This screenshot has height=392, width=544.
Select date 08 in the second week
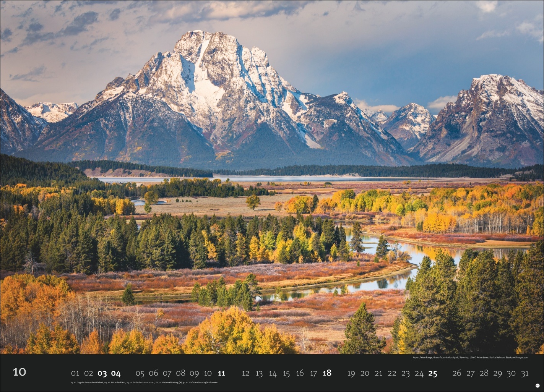(180, 373)
